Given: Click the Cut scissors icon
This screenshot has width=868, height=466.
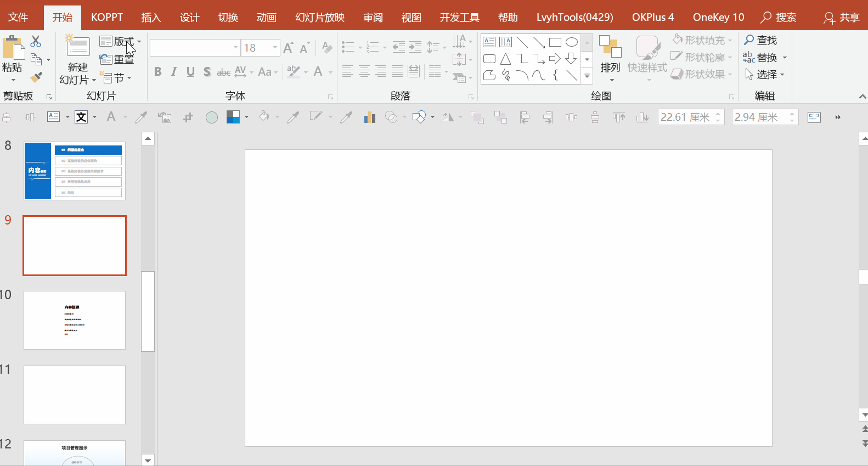Looking at the screenshot, I should tap(36, 42).
